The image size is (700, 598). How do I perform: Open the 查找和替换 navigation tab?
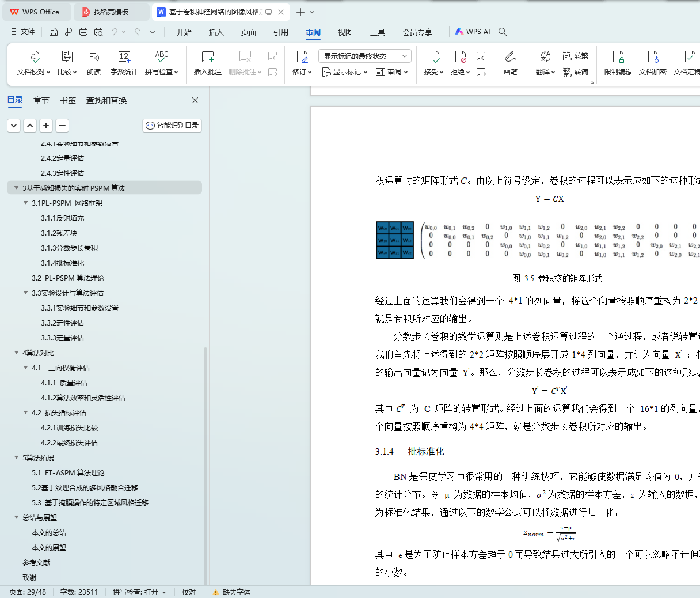106,100
